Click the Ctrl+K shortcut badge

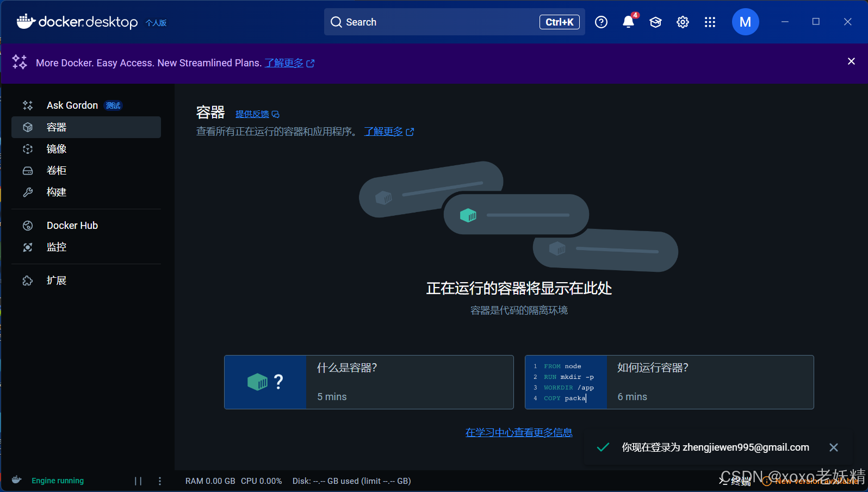click(560, 22)
